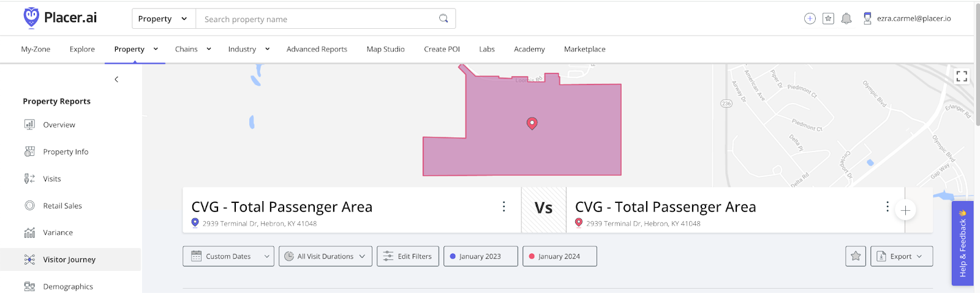Open the Academy page

(x=529, y=49)
